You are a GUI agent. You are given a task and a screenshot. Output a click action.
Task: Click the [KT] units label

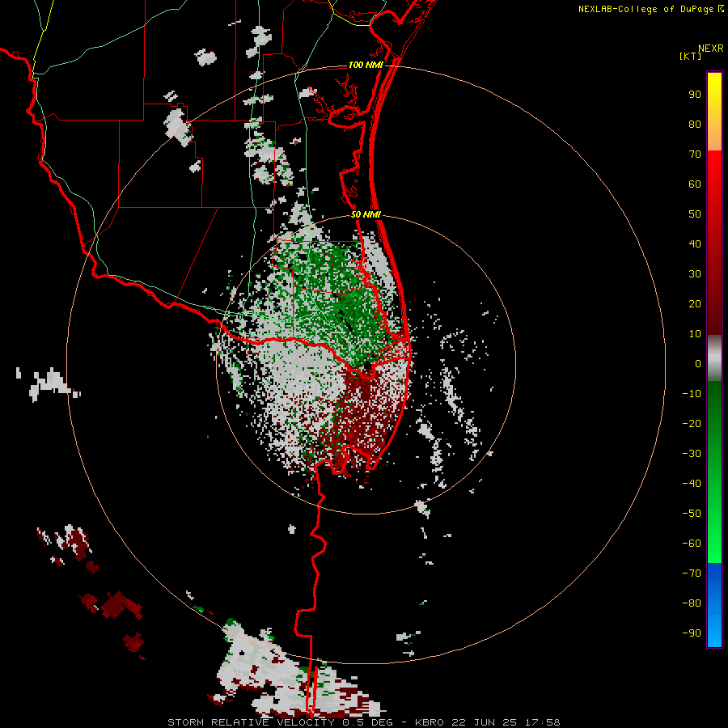pyautogui.click(x=691, y=56)
